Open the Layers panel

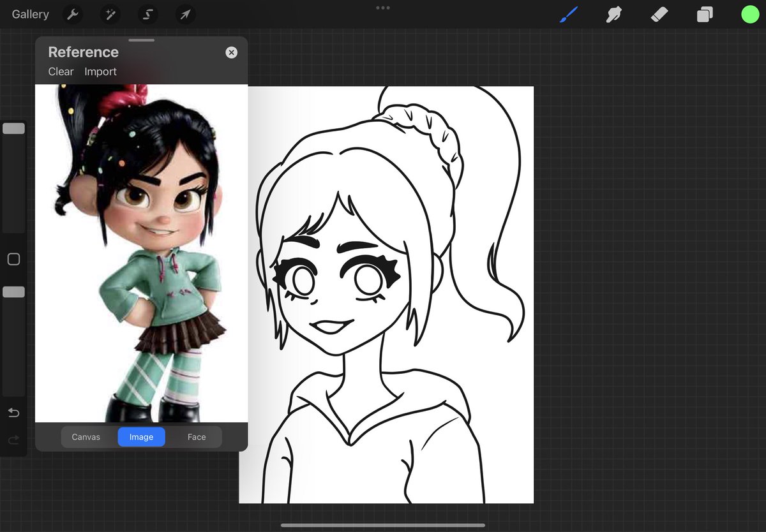click(705, 14)
